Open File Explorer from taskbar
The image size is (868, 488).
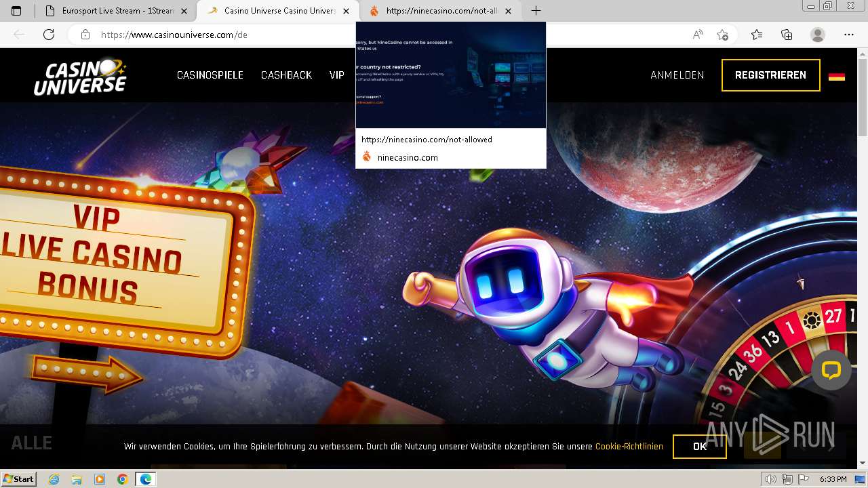coord(77,479)
